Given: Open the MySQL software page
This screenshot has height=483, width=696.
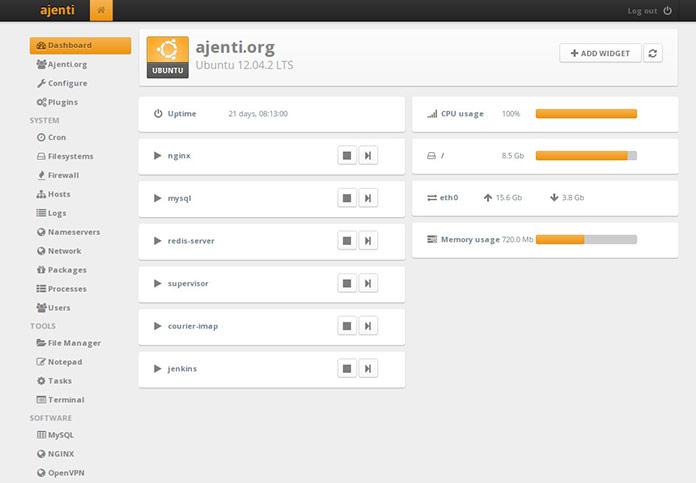Looking at the screenshot, I should point(55,435).
